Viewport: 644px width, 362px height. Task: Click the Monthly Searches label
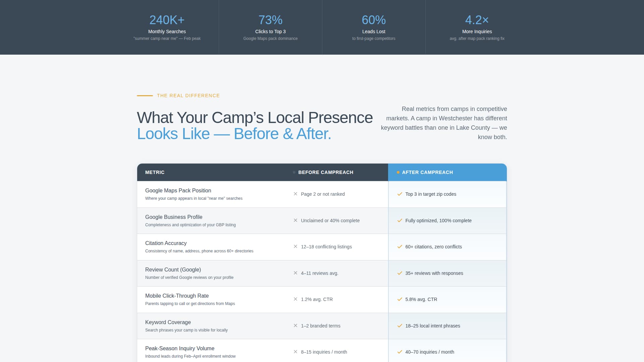click(167, 32)
